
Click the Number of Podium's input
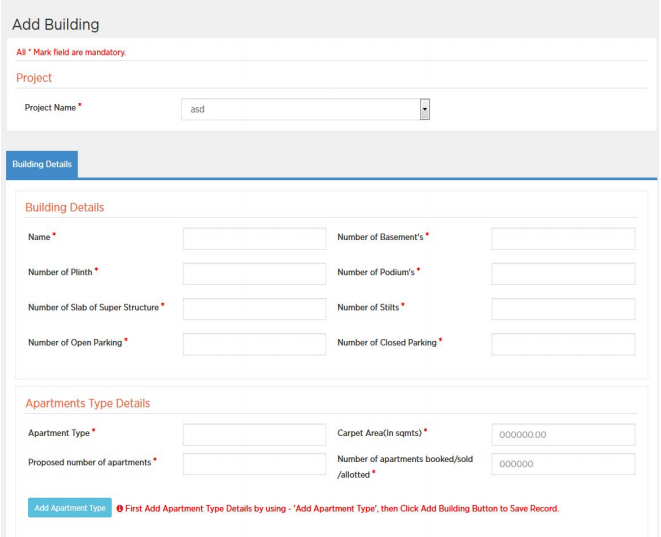(x=563, y=273)
